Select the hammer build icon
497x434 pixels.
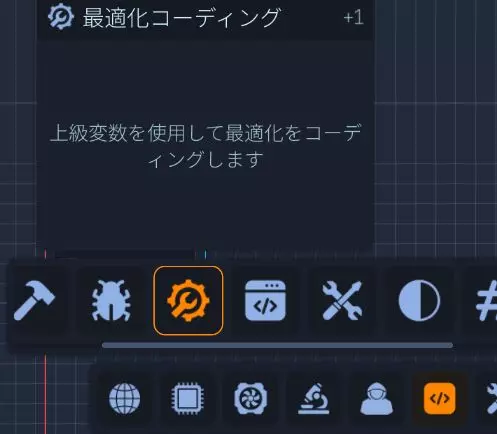(34, 301)
